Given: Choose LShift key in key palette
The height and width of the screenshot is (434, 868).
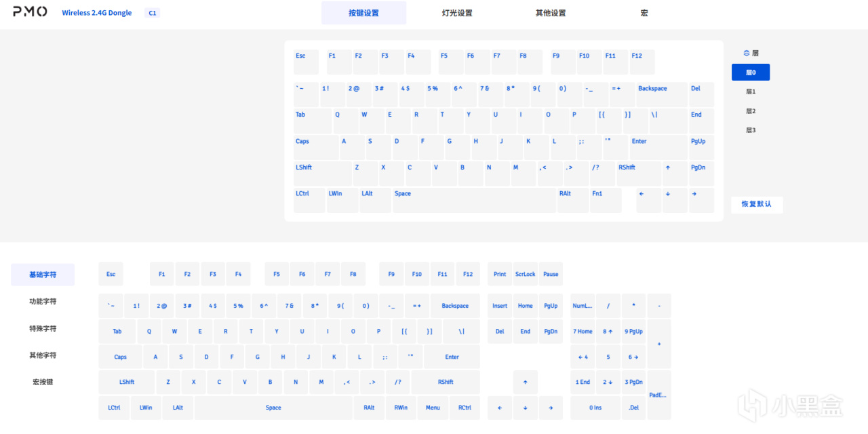Looking at the screenshot, I should 127,382.
